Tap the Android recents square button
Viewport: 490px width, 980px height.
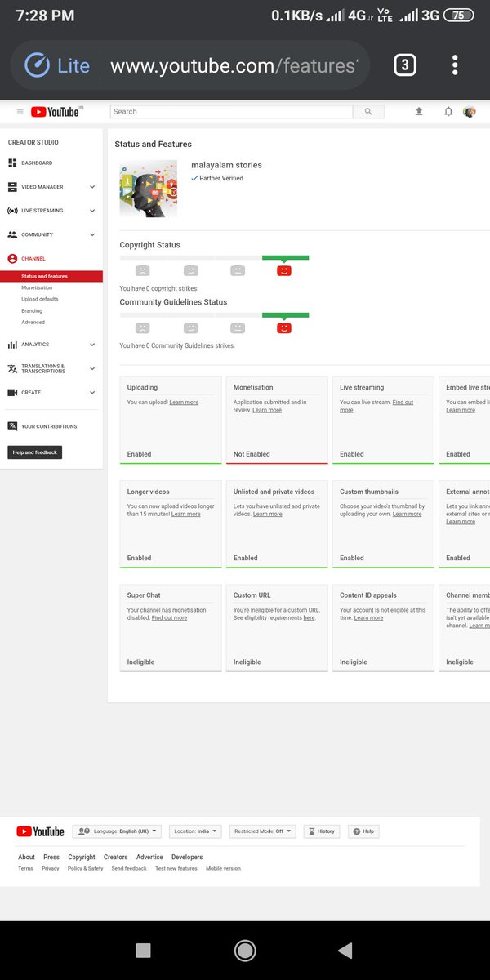coord(143,950)
